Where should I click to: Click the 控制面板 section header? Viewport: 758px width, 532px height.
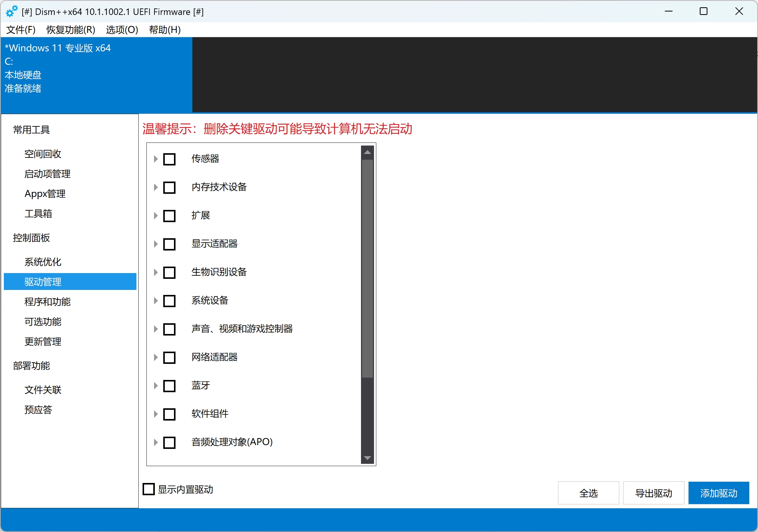31,238
